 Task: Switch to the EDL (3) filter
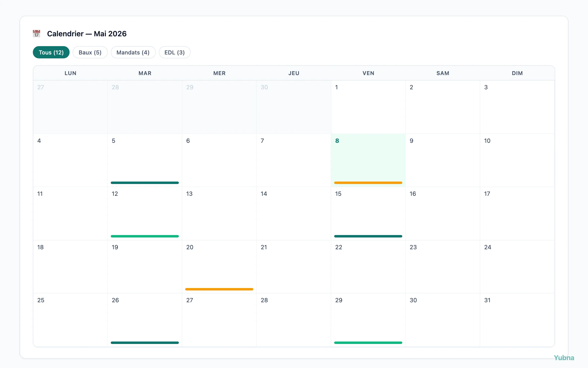click(174, 52)
